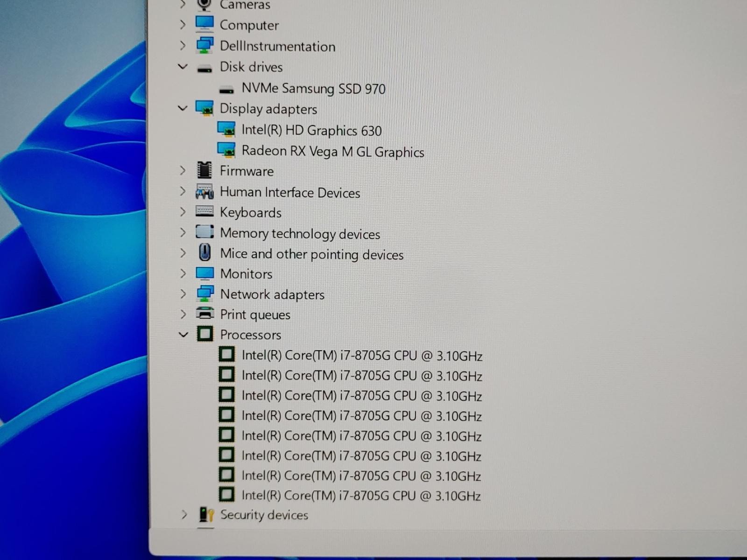This screenshot has height=560, width=747.
Task: Expand the Firmware category
Action: [x=183, y=170]
